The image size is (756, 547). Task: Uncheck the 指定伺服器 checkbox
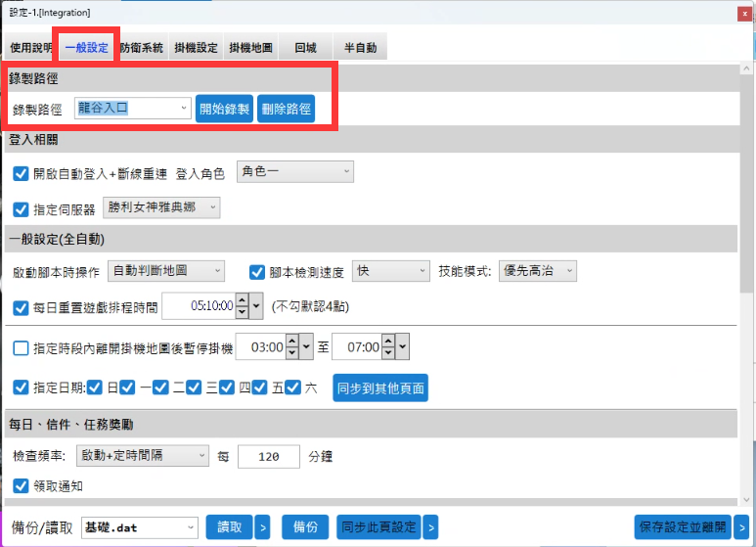click(21, 208)
